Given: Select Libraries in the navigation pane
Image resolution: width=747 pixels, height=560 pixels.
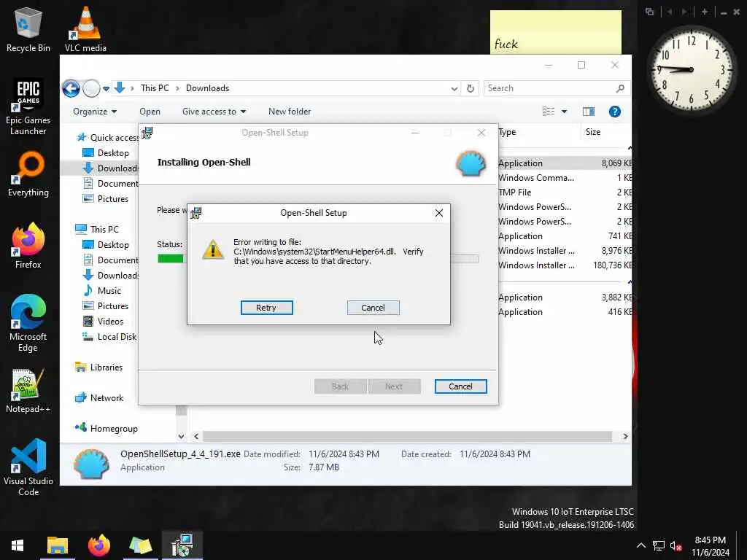Looking at the screenshot, I should tap(99, 367).
